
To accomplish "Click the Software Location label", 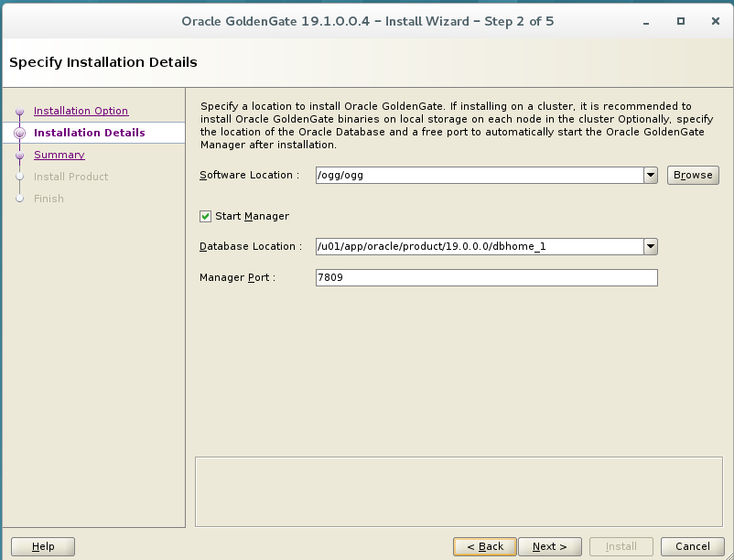I will 249,175.
